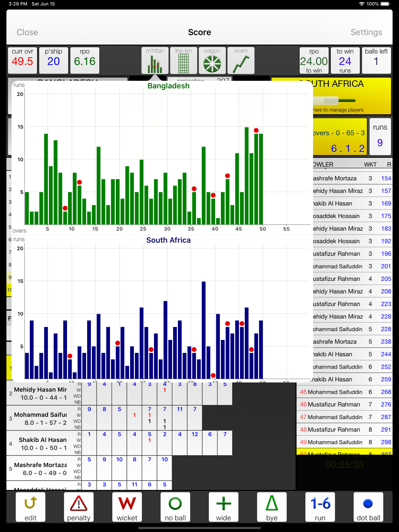The height and width of the screenshot is (532, 399).
Task: Tap the to win 24 runs box
Action: click(x=345, y=60)
